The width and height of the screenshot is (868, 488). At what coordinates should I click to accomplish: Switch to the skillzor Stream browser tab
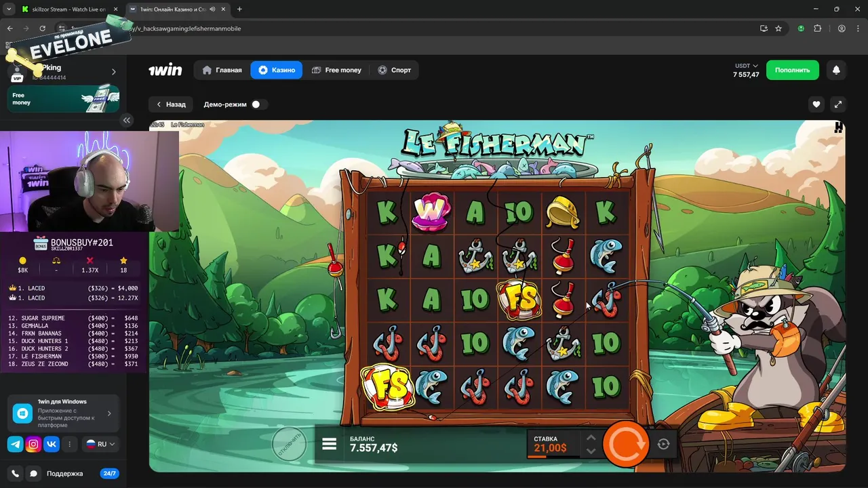click(68, 9)
